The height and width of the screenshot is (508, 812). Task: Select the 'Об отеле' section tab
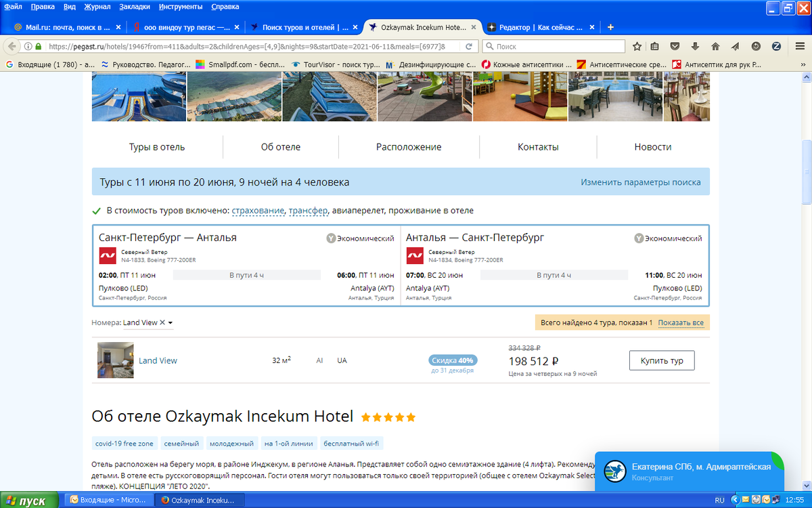(281, 147)
